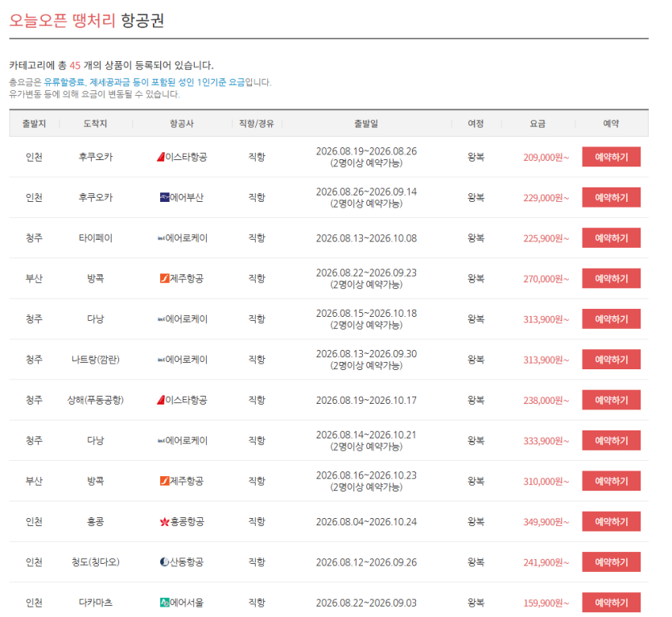
Task: Click the Aero K logo in the 333,900원 다낭 row
Action: pos(161,441)
